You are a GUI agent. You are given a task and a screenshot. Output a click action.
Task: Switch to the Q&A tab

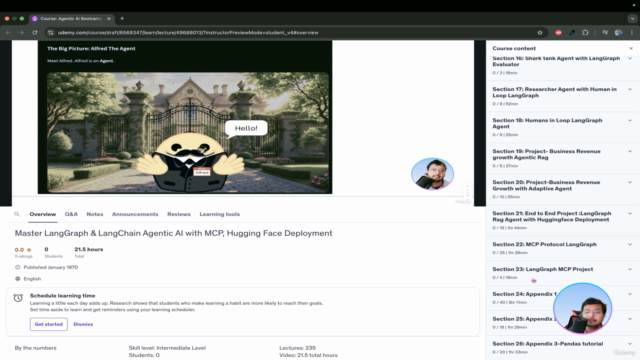(71, 214)
